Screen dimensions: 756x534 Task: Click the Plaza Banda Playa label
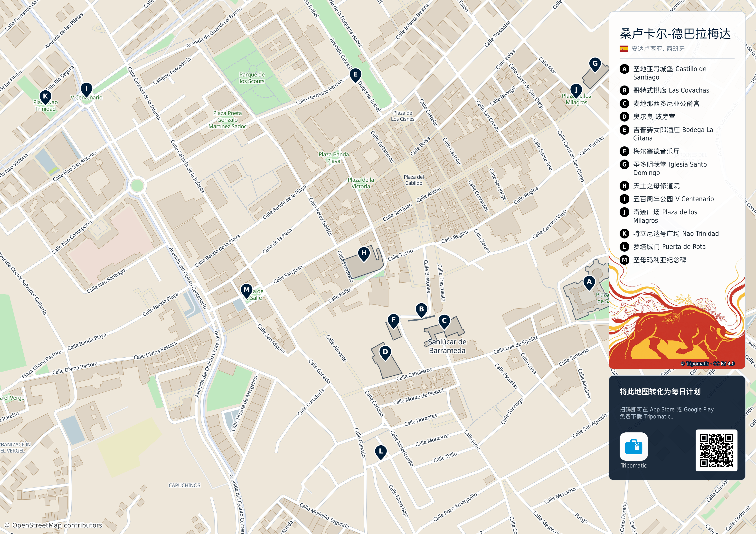click(x=333, y=157)
